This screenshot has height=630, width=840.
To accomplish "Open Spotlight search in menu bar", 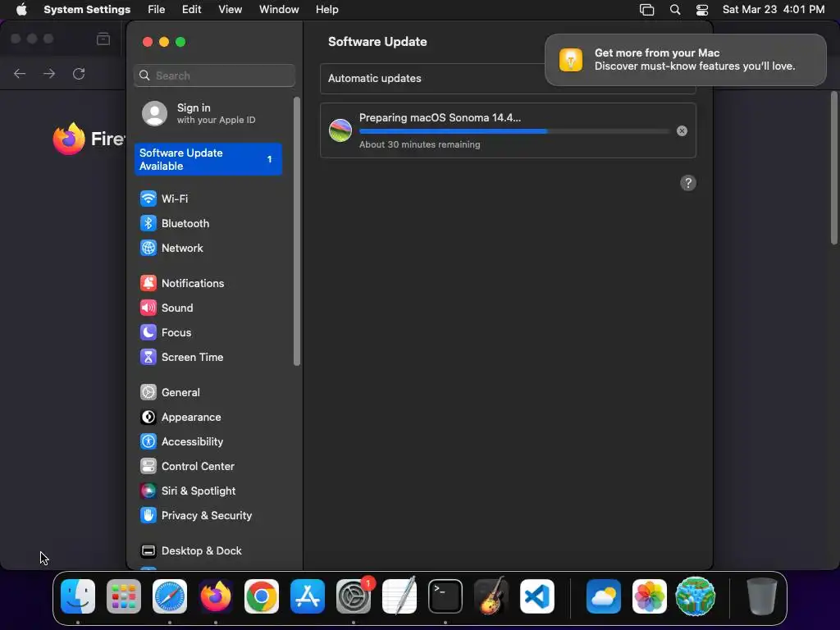I will pos(675,10).
